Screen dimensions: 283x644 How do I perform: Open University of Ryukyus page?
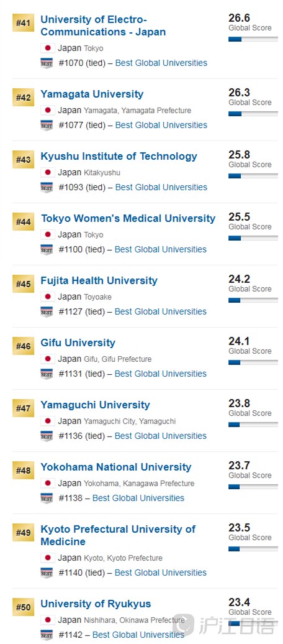tap(96, 604)
